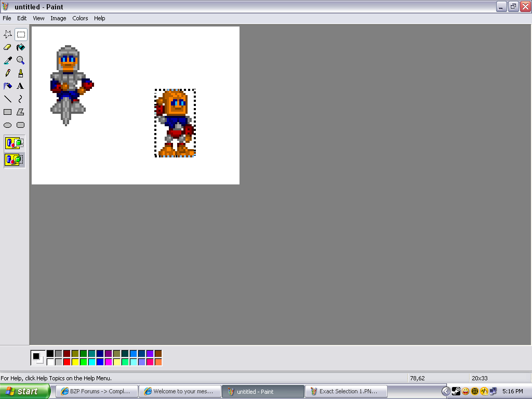
Task: Pick the navy blue swatch
Action: tap(100, 354)
